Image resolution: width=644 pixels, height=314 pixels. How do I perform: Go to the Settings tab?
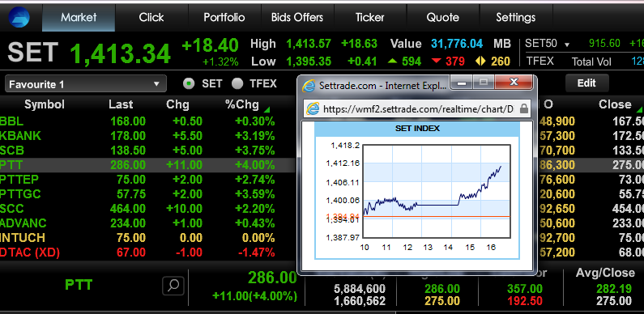(515, 17)
